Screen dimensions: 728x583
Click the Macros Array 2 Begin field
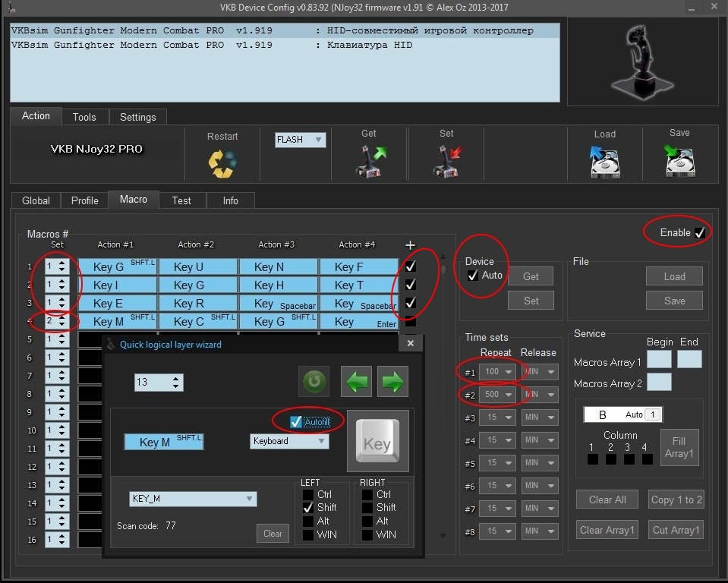click(x=659, y=382)
